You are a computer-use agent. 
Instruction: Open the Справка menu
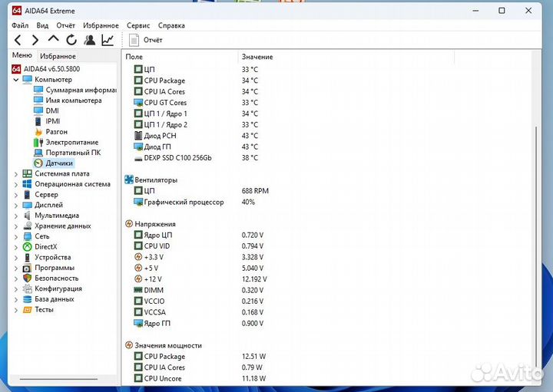171,25
